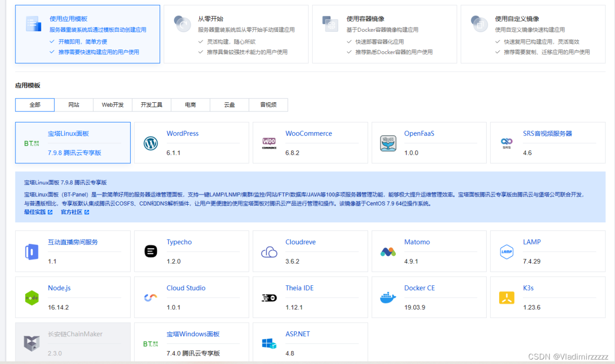Open the 最佳实践 documentation link

pos(36,211)
